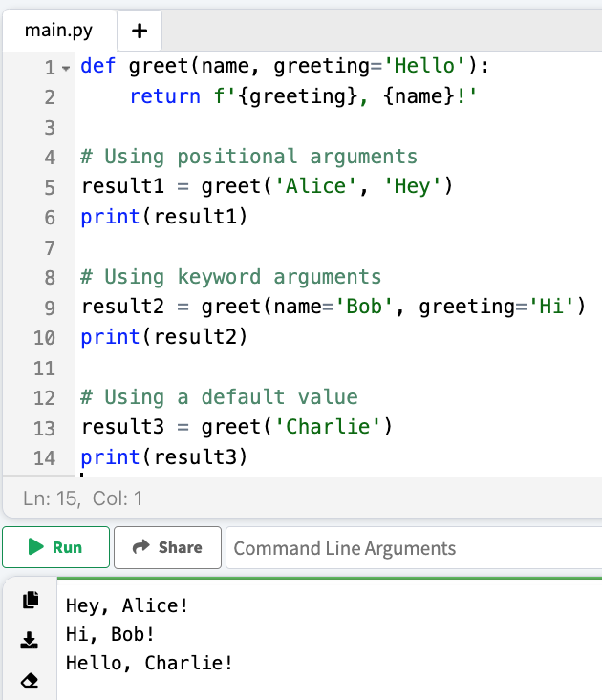Click the '# Using keyword arguments' comment

click(x=231, y=277)
